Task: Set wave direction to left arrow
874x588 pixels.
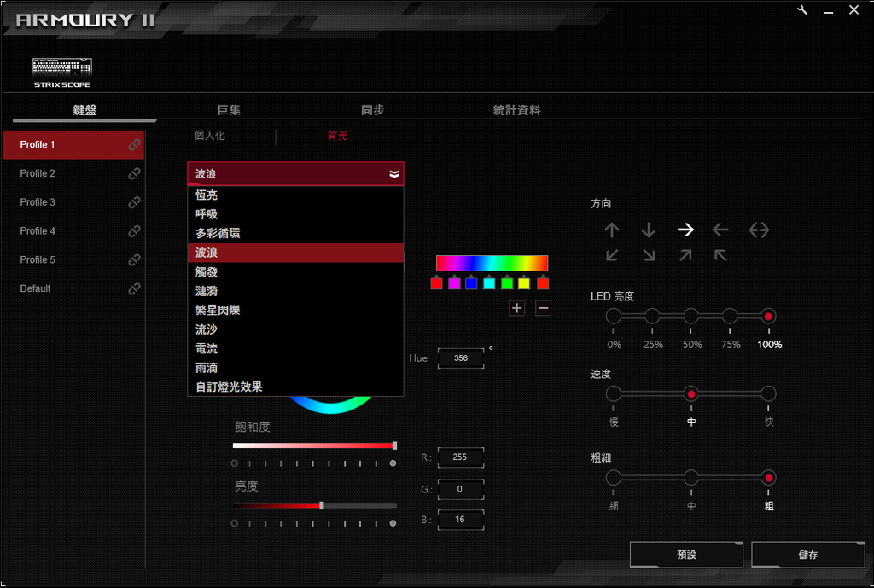Action: (x=720, y=230)
